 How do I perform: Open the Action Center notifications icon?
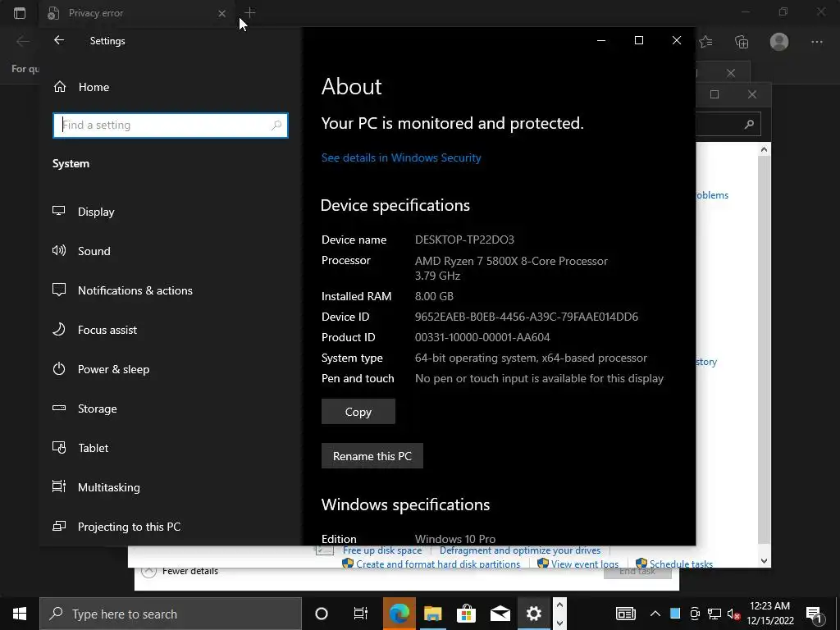(x=813, y=614)
